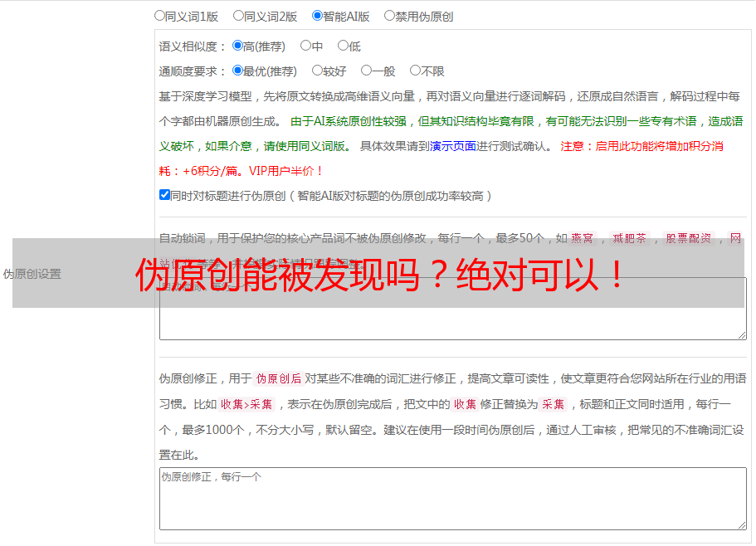Set 通顺度要求 to 最优(推荐)
Image resolution: width=756 pixels, height=546 pixels.
click(237, 71)
